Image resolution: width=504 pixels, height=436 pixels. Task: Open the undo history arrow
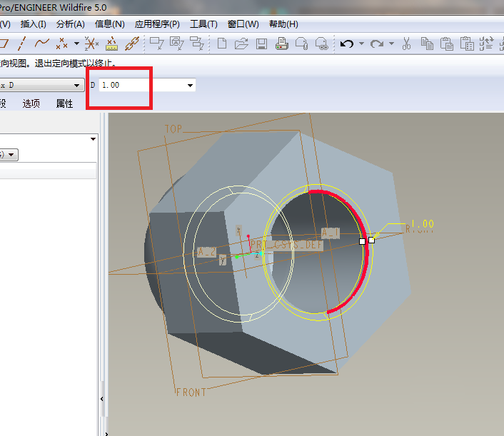(x=362, y=44)
